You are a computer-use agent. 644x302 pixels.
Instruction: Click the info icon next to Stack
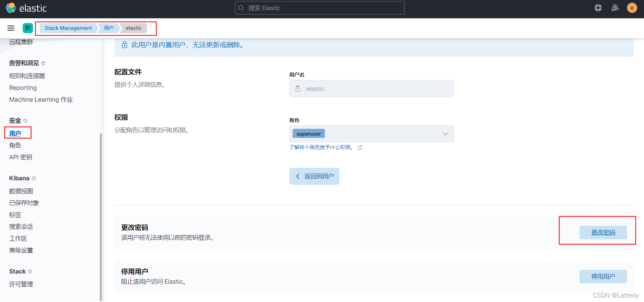pos(30,272)
